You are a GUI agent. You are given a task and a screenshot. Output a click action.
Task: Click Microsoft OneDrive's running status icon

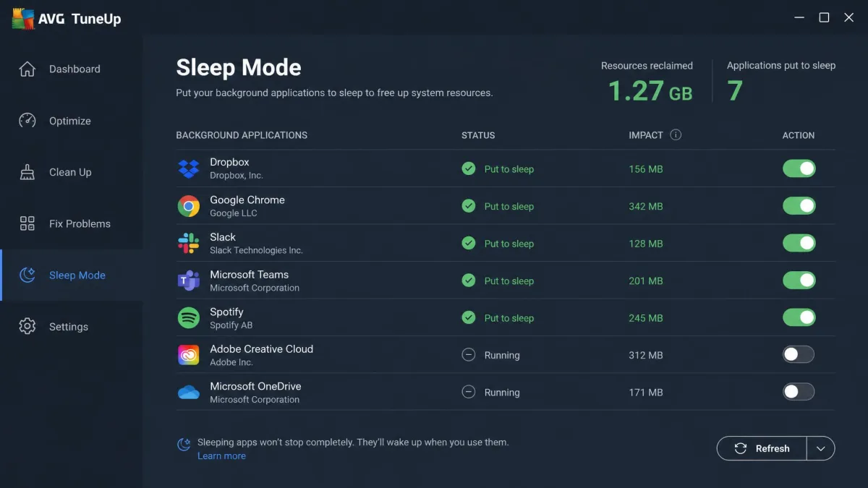click(469, 392)
